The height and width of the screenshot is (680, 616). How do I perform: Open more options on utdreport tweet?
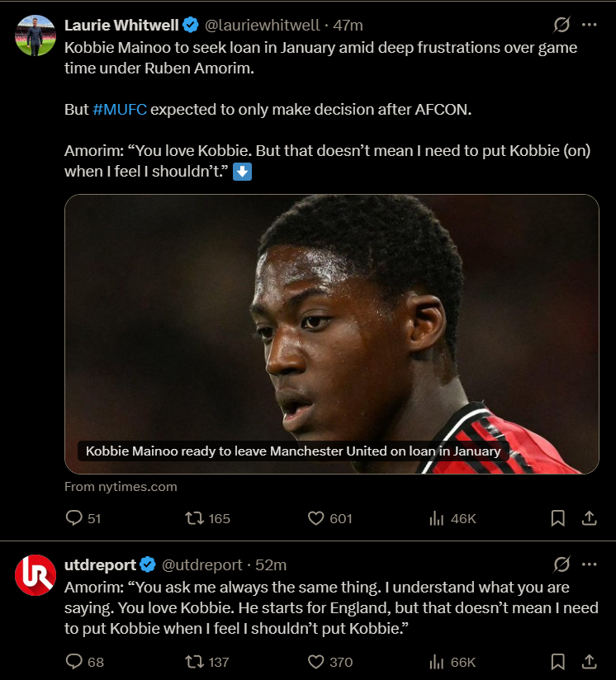coord(589,564)
